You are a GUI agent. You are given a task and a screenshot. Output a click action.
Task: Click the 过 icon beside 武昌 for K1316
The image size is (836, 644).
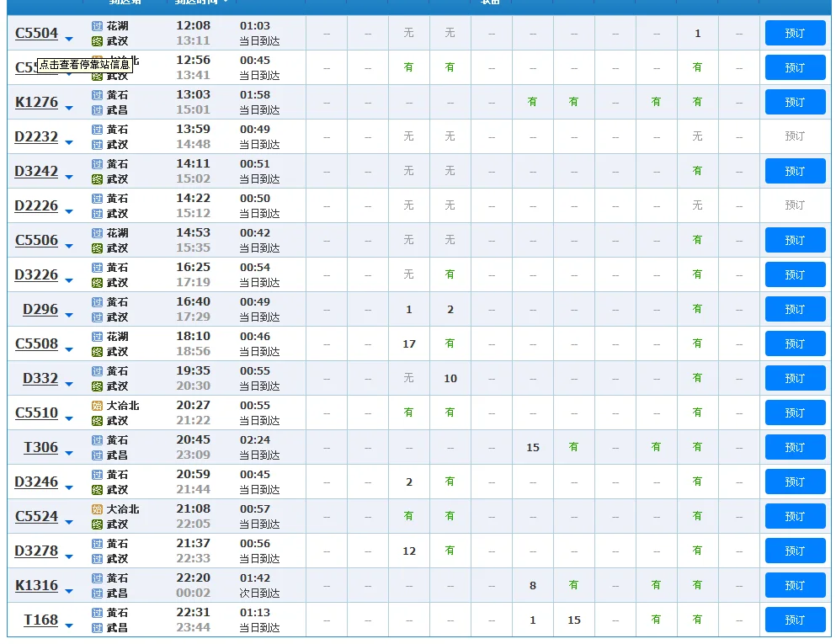point(95,591)
